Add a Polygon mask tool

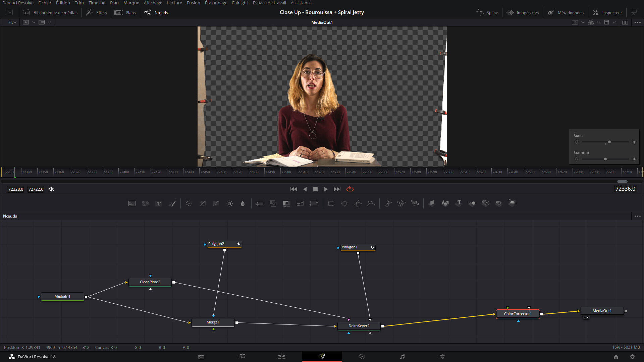(x=358, y=203)
